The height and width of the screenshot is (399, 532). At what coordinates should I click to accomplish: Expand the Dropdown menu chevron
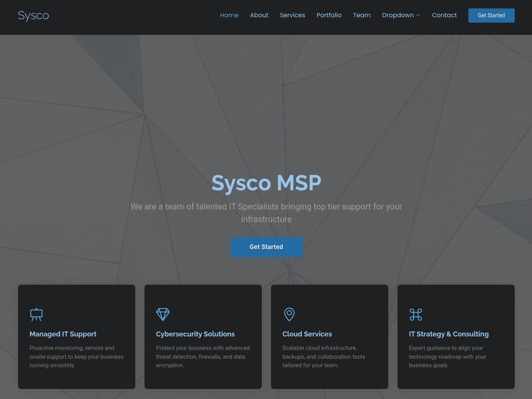[x=418, y=15]
